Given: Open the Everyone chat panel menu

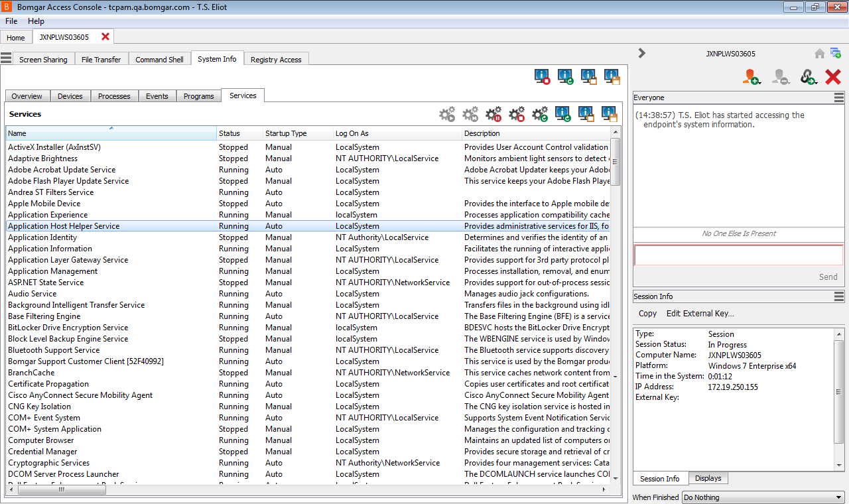Looking at the screenshot, I should coord(839,97).
